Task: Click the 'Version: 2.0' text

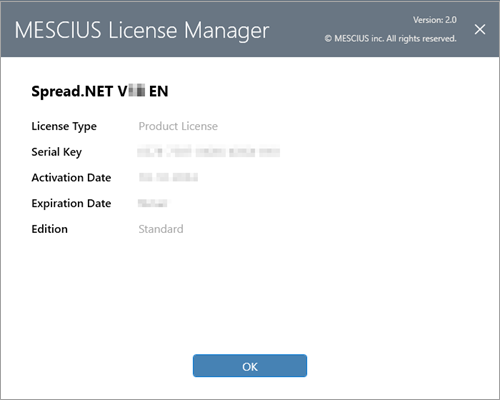Action: tap(435, 20)
